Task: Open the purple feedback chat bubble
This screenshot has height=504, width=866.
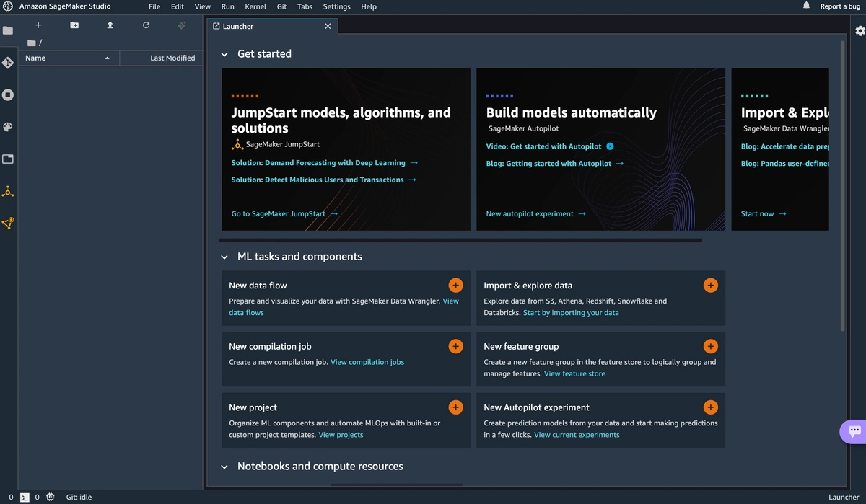Action: (x=854, y=431)
